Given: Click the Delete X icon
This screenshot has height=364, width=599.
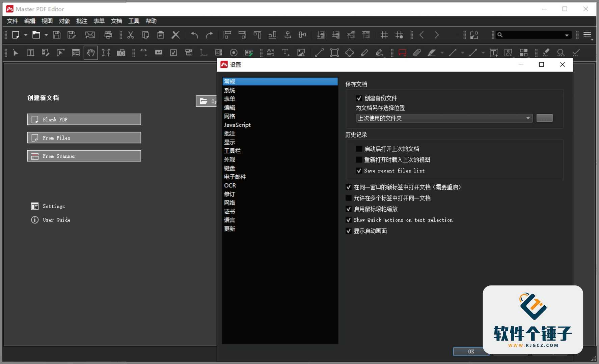Looking at the screenshot, I should click(176, 35).
